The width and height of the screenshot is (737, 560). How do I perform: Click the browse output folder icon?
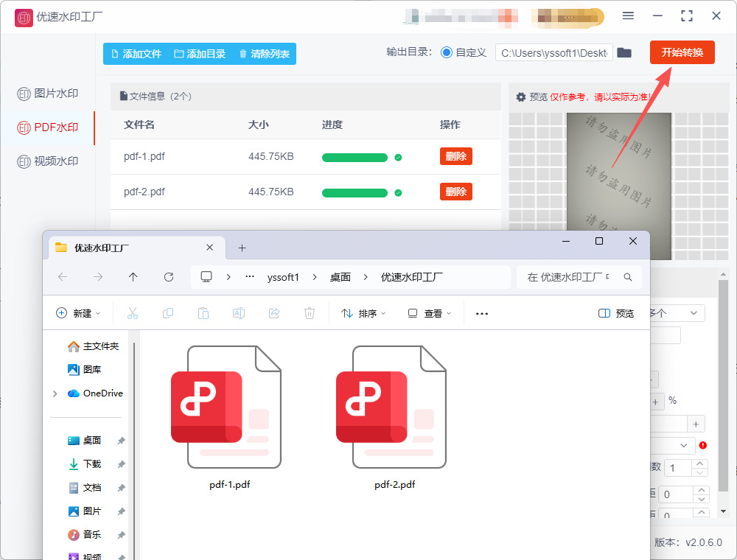click(624, 52)
